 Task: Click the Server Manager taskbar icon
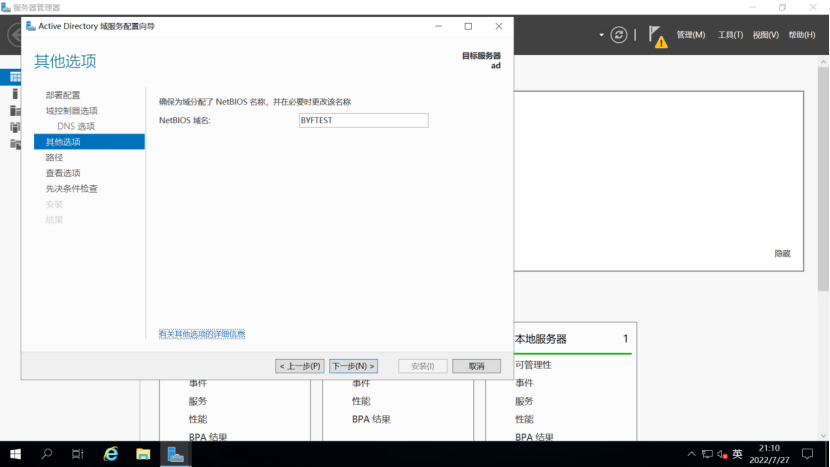click(x=175, y=454)
